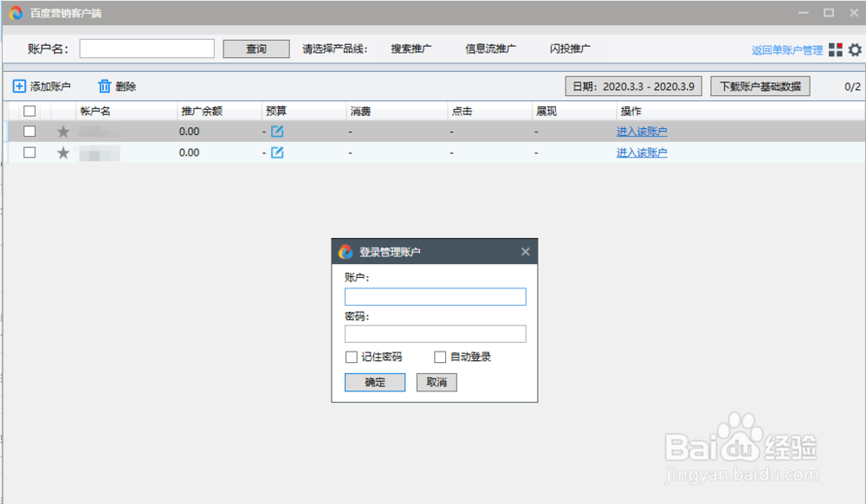Screen dimensions: 866x504
Task: Click the budget edit icon on first account
Action: pos(276,131)
